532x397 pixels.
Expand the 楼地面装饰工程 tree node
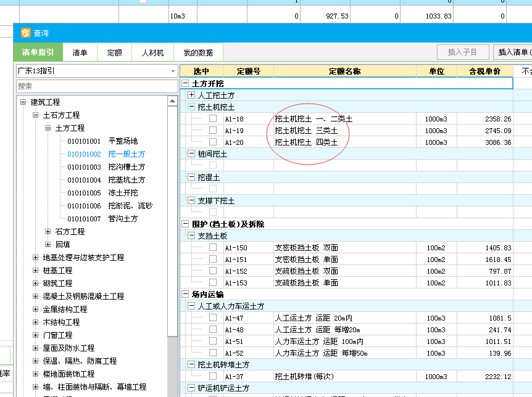35,374
